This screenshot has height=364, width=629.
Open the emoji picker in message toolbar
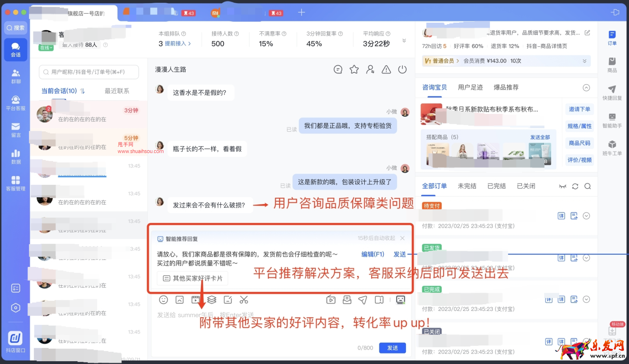click(164, 300)
